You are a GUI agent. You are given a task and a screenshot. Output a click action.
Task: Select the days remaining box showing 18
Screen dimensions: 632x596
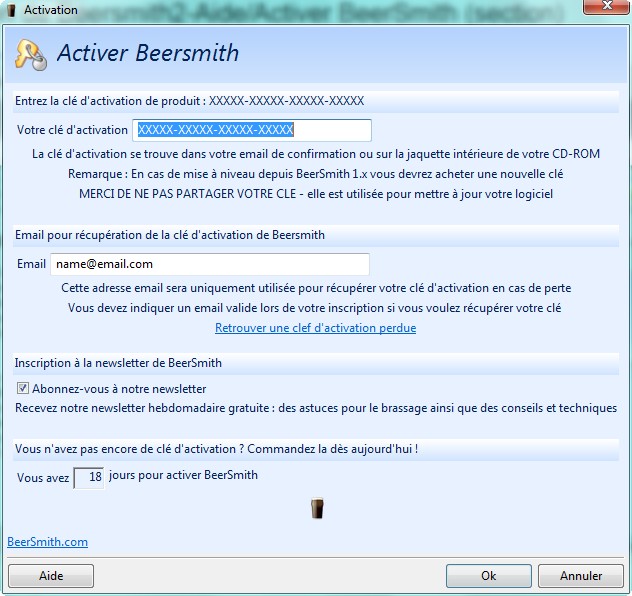click(x=88, y=477)
